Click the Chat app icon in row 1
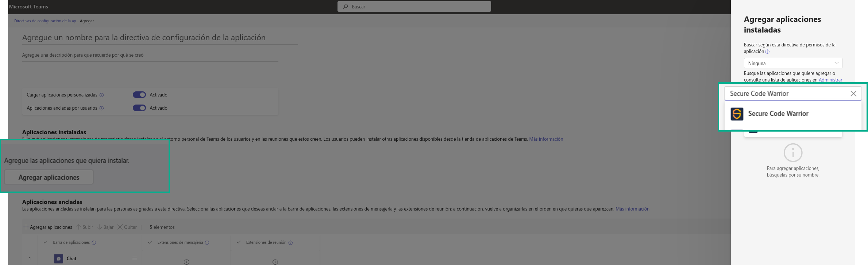Viewport: 868px width, 265px height. coord(58,258)
